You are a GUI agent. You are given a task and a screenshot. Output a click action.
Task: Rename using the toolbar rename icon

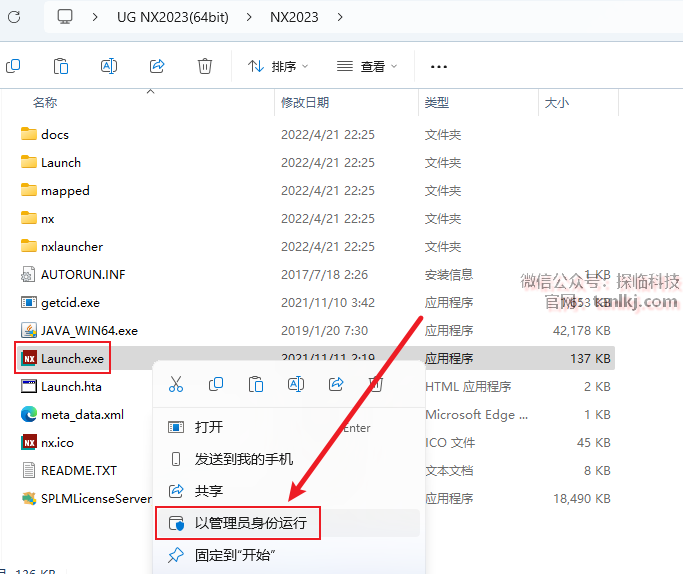[109, 66]
